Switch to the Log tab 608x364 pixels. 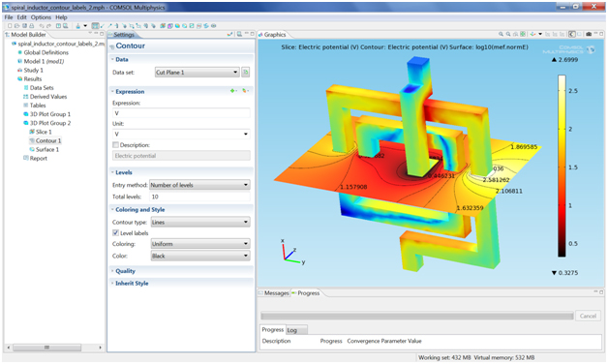click(296, 330)
